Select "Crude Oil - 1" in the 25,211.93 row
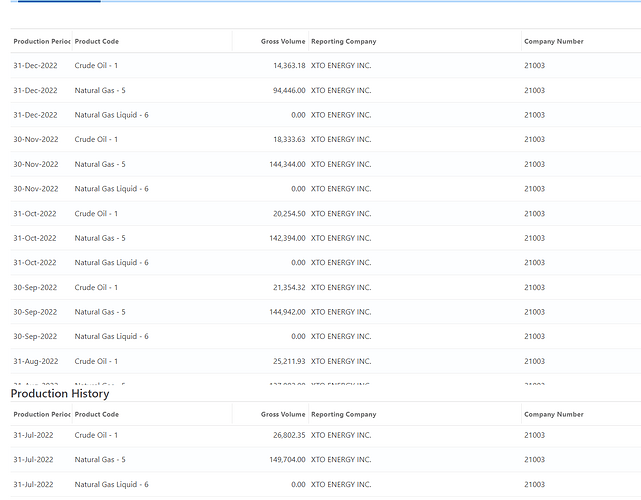Screen dimensions: 641x500 [96, 361]
